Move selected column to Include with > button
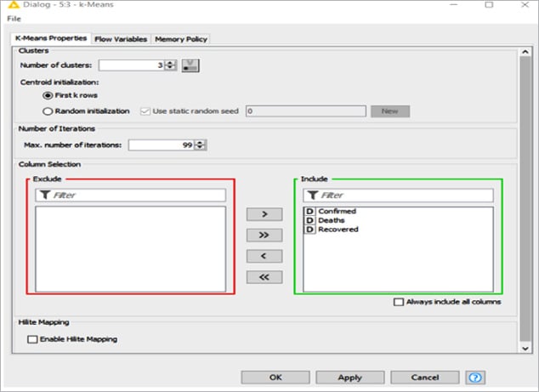539x392 pixels. (264, 214)
